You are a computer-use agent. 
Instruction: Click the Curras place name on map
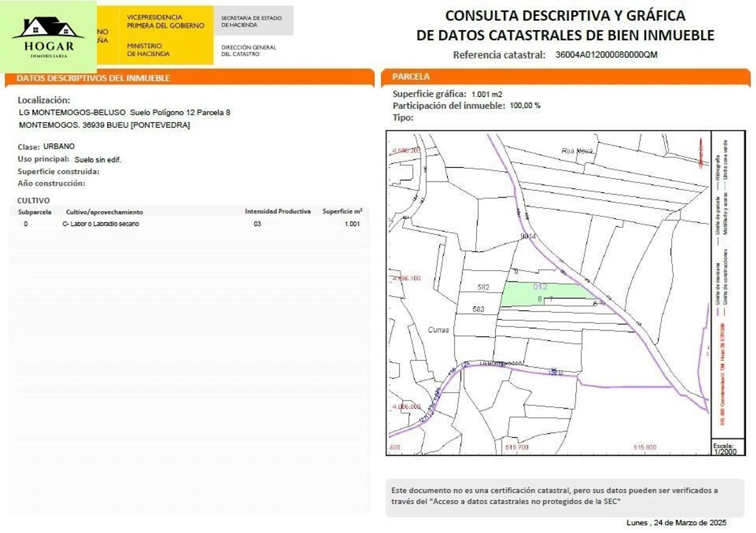[x=438, y=330]
